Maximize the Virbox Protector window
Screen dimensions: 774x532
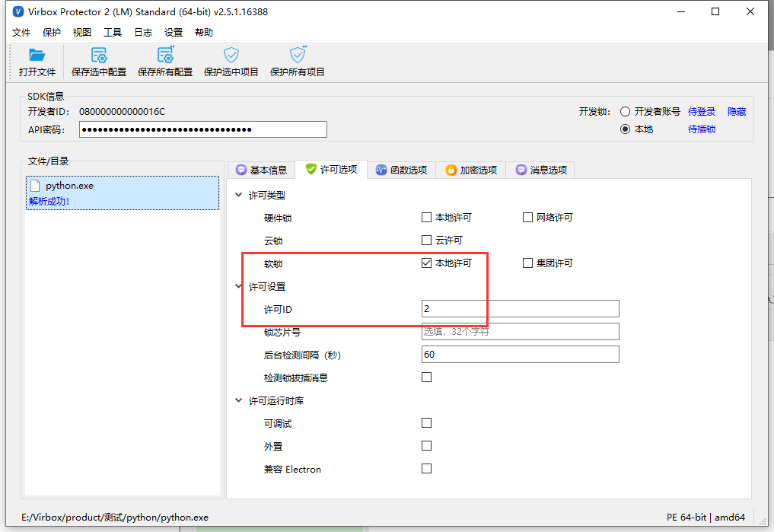pos(715,11)
